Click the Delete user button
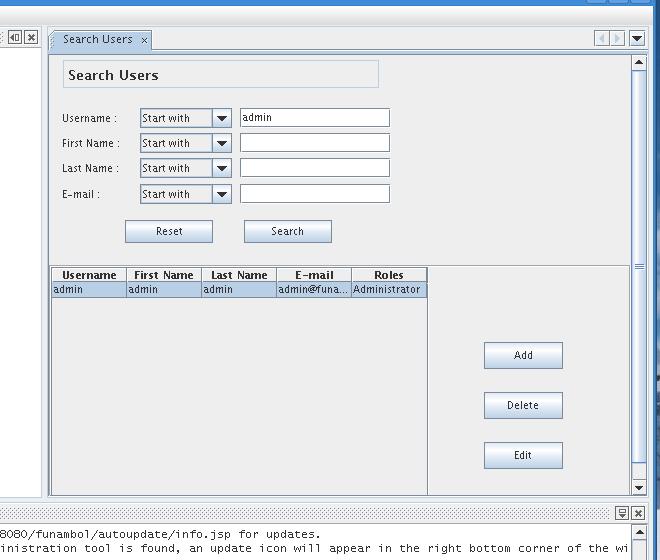Viewport: 660px width, 560px height. click(x=523, y=405)
